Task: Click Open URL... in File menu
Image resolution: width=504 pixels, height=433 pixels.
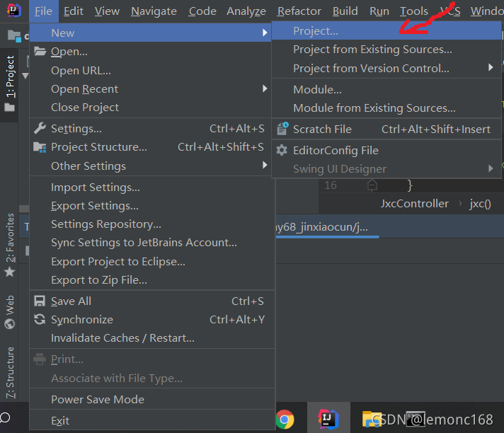Action: (152, 70)
